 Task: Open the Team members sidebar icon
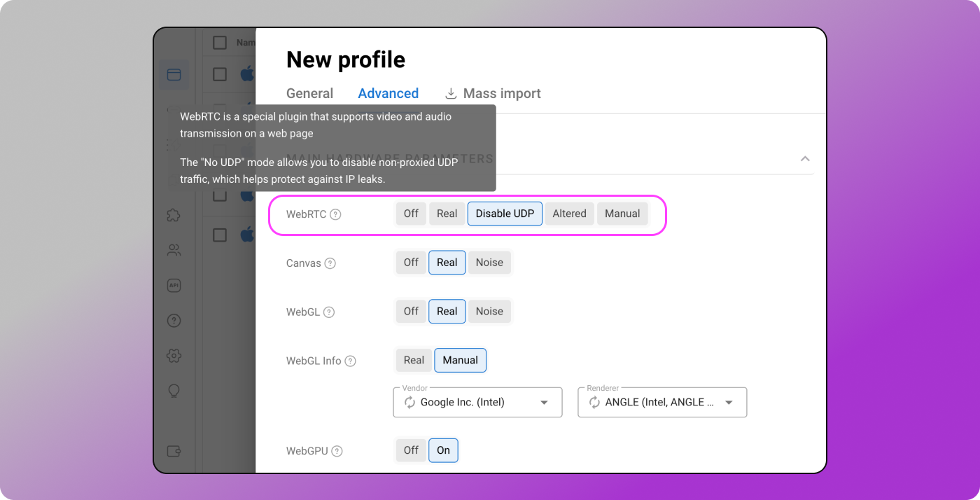[x=174, y=250]
